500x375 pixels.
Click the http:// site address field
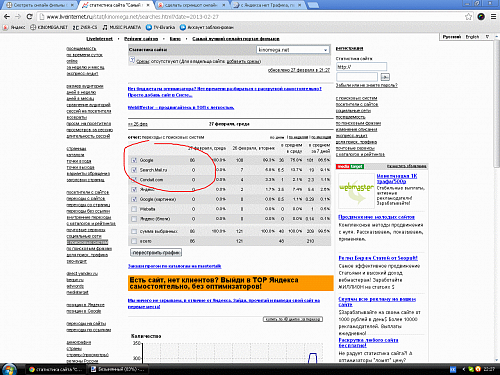(361, 67)
